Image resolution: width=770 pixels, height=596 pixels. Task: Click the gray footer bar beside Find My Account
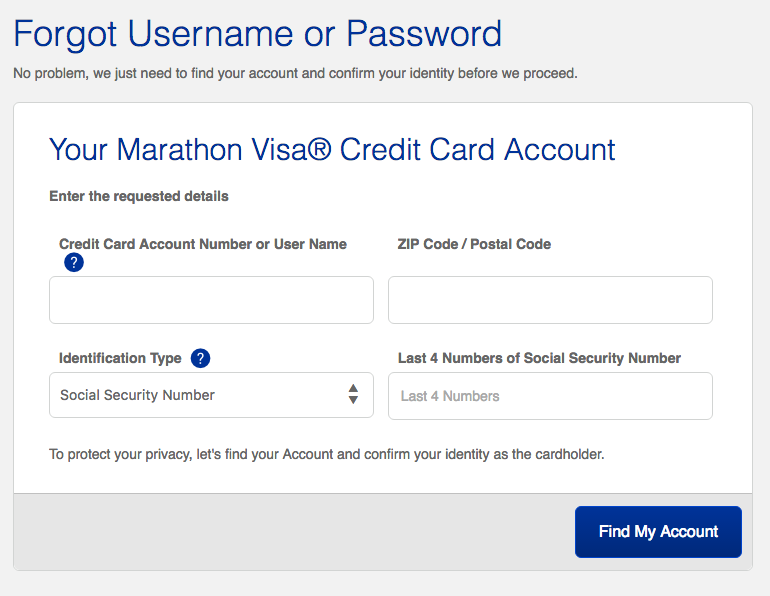[x=295, y=532]
